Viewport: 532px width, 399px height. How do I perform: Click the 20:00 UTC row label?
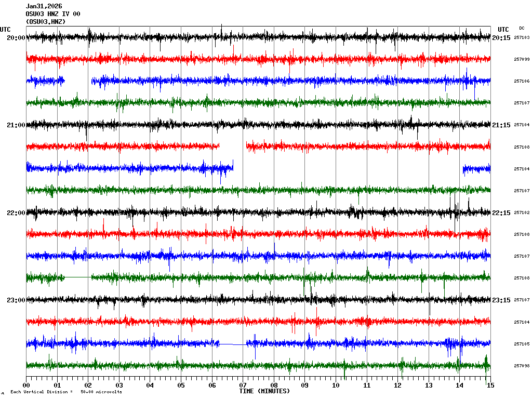click(16, 38)
